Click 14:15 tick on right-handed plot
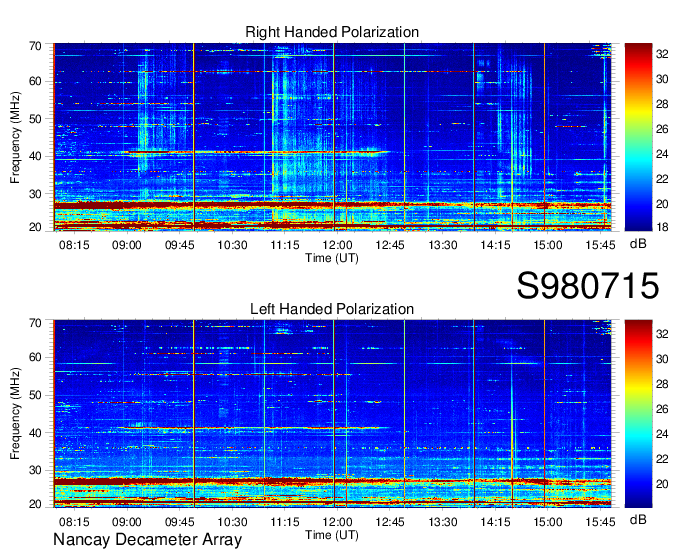This screenshot has width=680, height=552. tap(495, 245)
